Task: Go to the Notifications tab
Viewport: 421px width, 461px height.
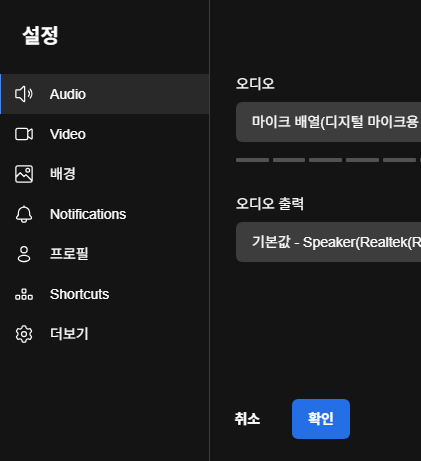Action: (x=105, y=214)
